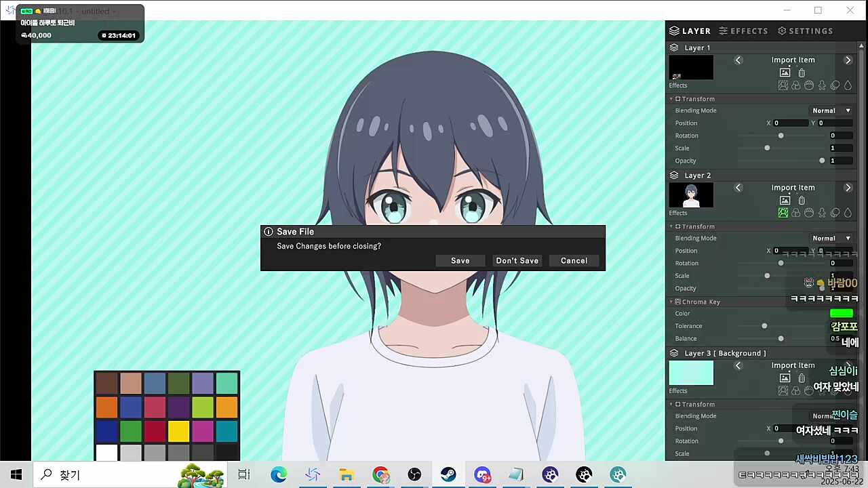Click Save in the Save File dialog
868x488 pixels.
[x=460, y=261]
